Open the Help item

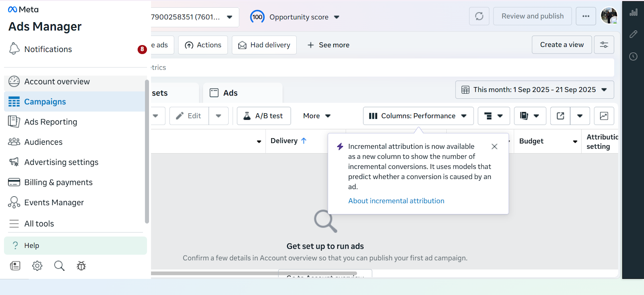pyautogui.click(x=75, y=245)
